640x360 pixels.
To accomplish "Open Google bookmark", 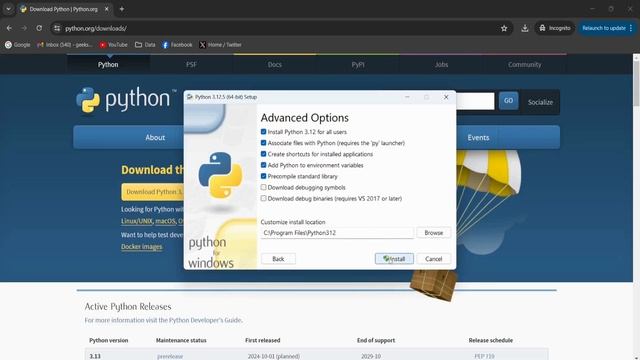I will (18, 45).
